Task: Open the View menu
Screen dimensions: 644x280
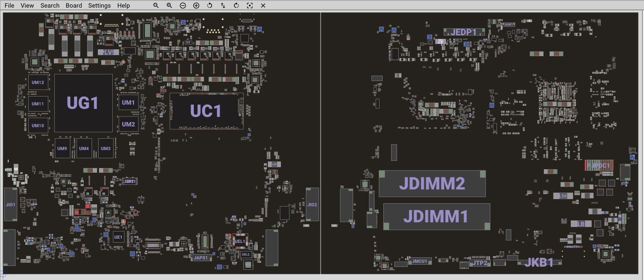Action: (x=27, y=5)
